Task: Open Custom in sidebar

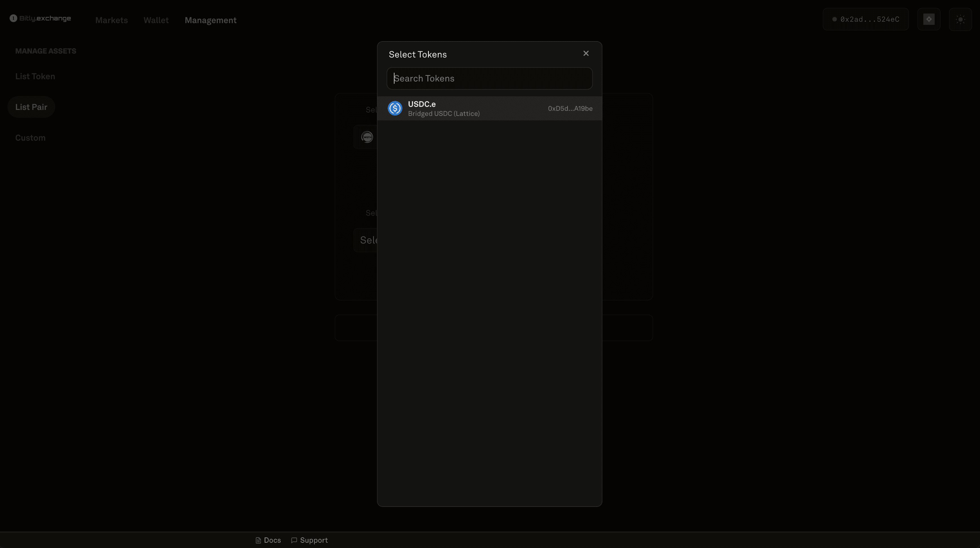Action: point(30,138)
